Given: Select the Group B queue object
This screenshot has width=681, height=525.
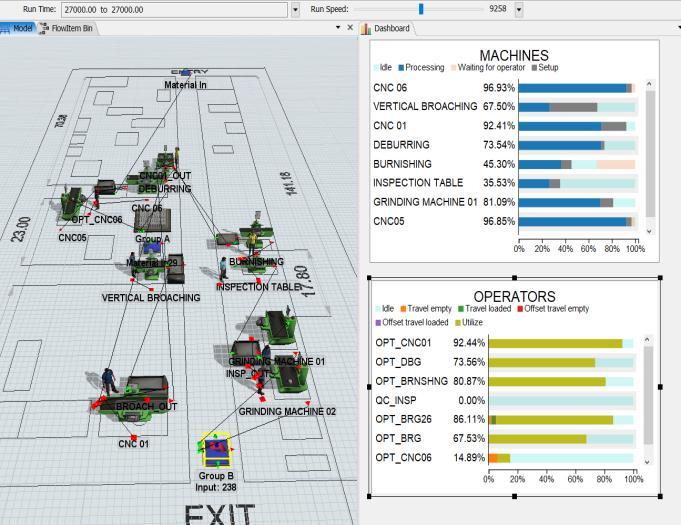Looking at the screenshot, I should coord(216,450).
